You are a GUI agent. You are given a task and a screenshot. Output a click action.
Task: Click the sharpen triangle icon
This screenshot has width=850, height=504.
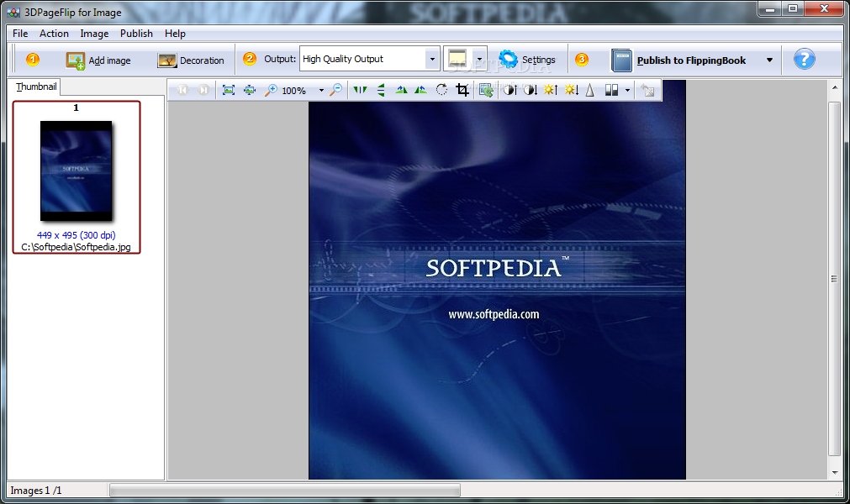(590, 90)
